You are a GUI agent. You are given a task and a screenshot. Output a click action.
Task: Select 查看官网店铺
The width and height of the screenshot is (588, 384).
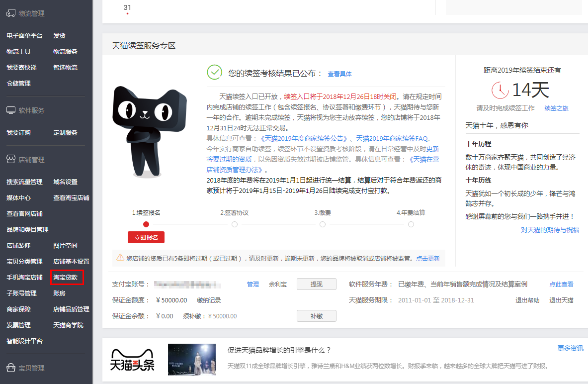24,213
